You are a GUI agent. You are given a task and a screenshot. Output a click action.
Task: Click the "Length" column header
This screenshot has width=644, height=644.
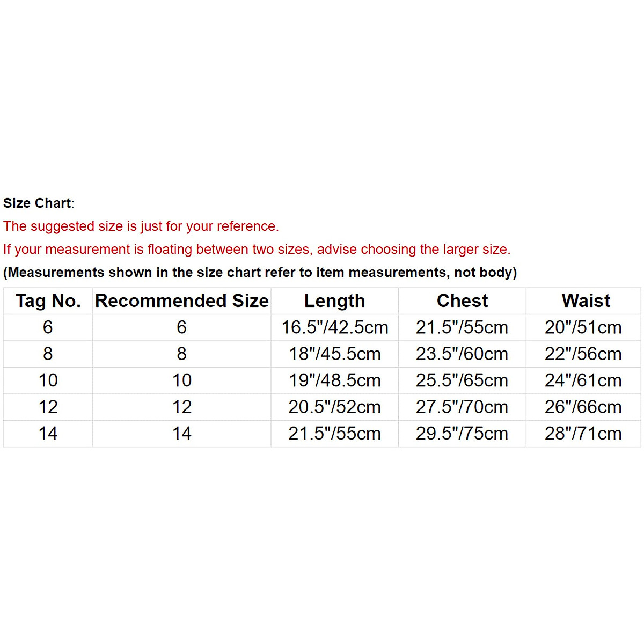coord(334,301)
